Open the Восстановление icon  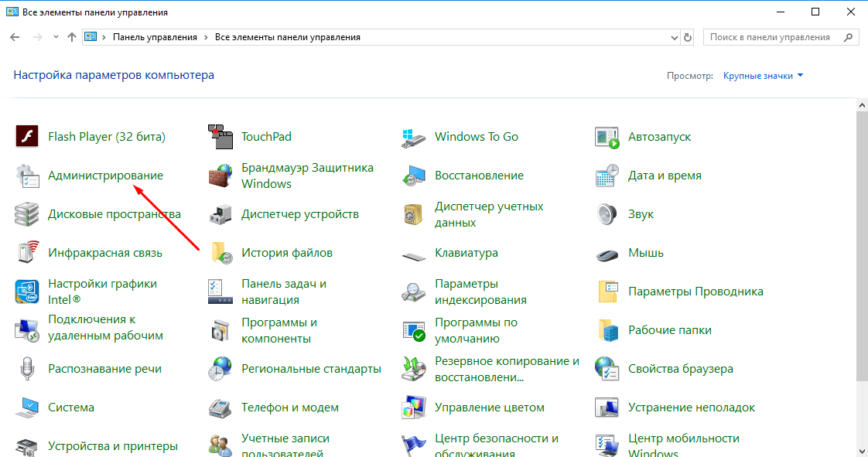(414, 176)
